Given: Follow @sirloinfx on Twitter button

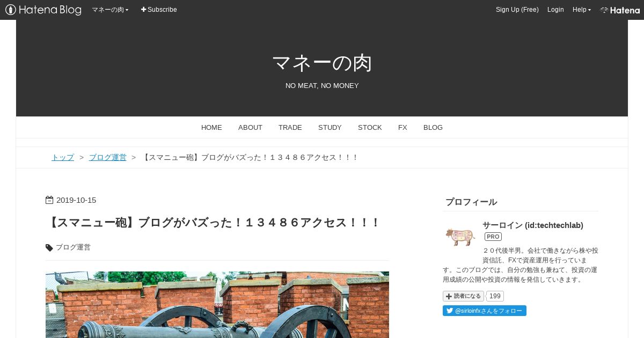Looking at the screenshot, I should tap(485, 311).
